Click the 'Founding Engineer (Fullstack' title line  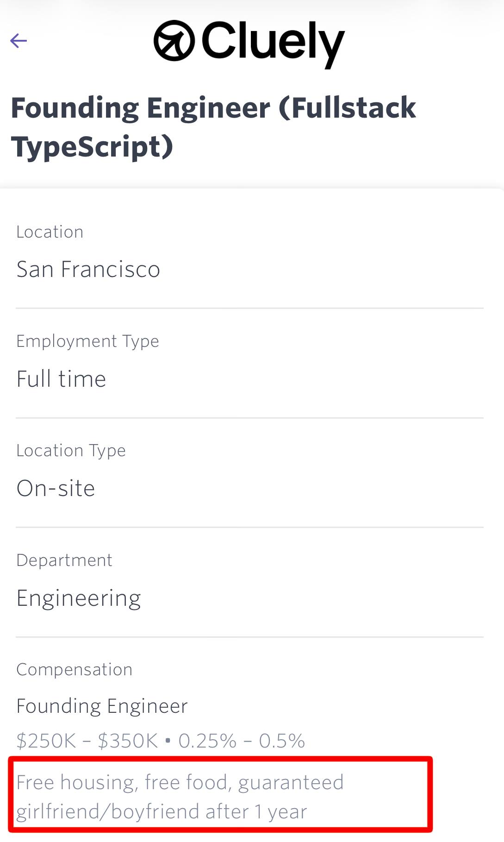pyautogui.click(x=213, y=108)
